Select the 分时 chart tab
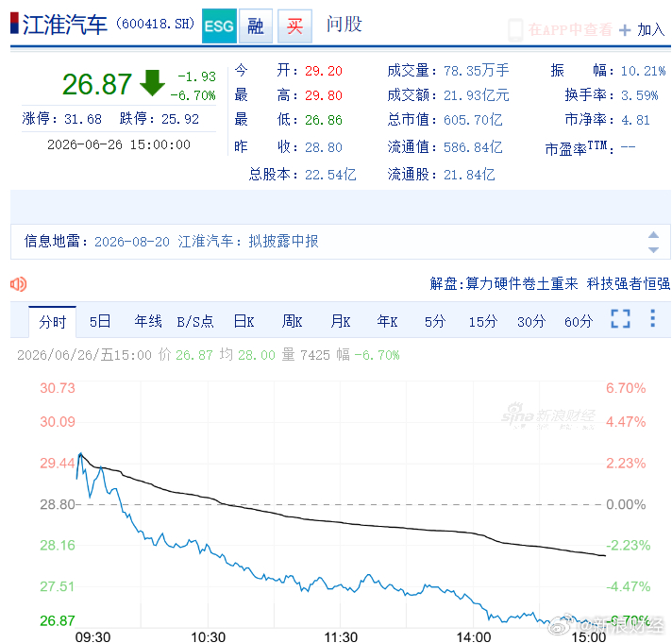 tap(52, 321)
